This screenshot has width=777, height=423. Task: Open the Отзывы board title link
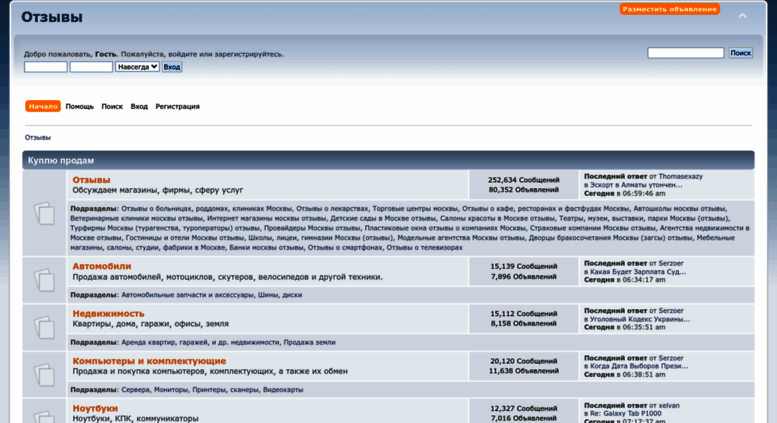coord(91,180)
